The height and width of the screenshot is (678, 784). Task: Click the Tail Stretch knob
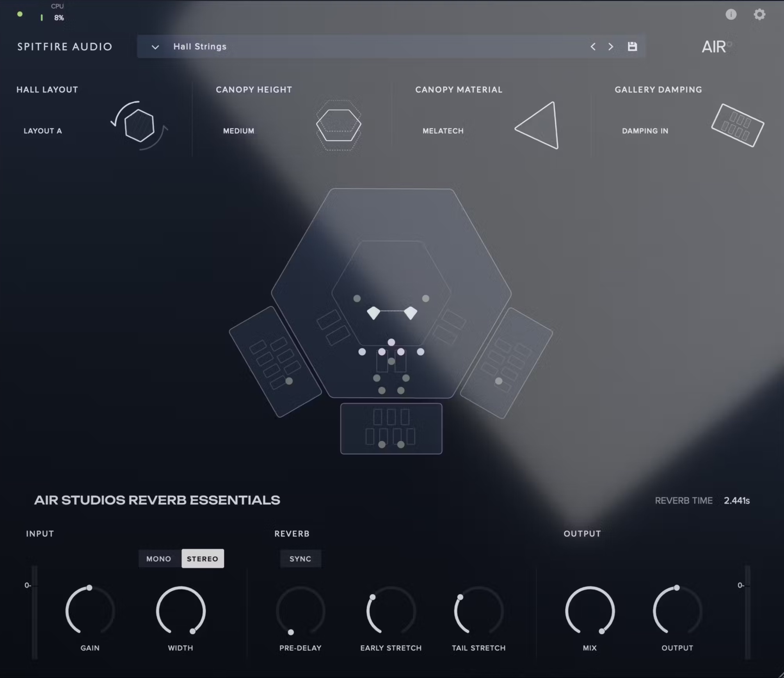[479, 611]
